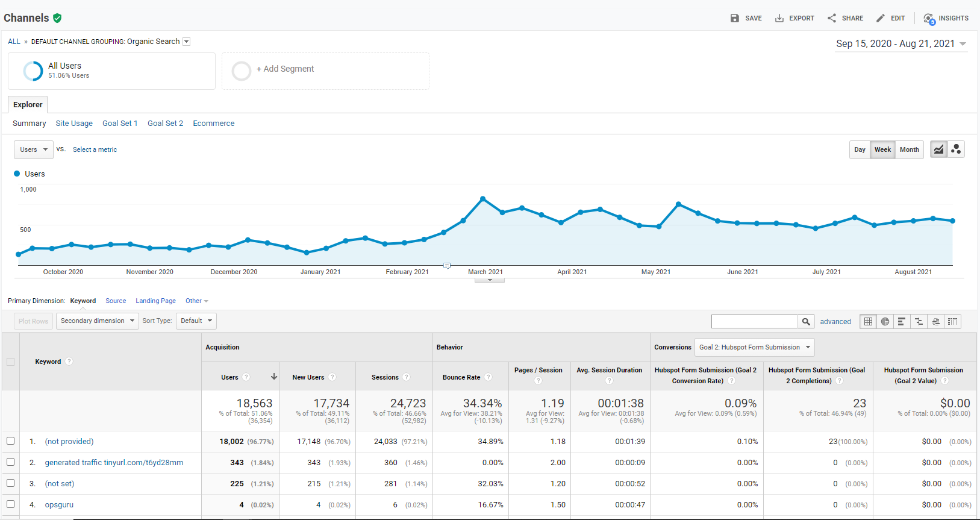The image size is (980, 520).
Task: Open the date range picker dropdown
Action: point(902,44)
